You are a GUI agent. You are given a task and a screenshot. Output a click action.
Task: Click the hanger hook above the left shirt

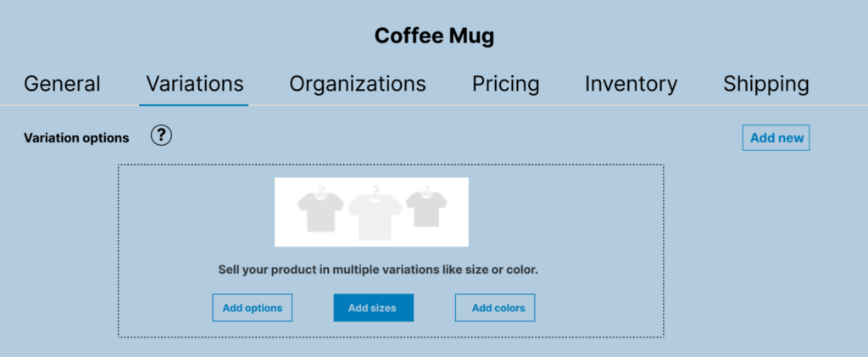320,188
